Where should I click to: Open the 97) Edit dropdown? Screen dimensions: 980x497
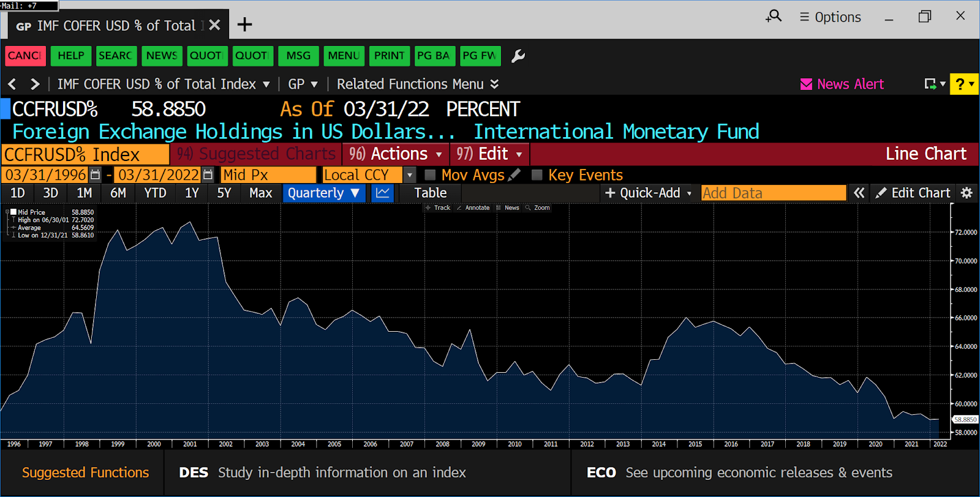coord(489,154)
